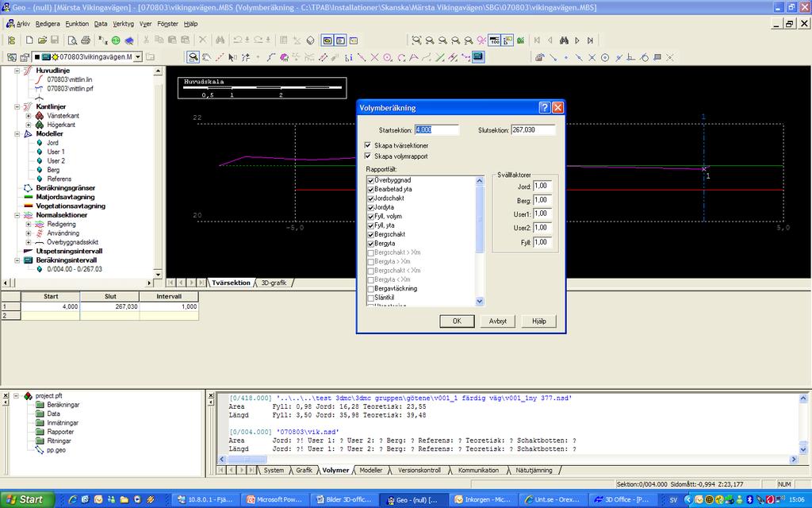
Task: Click the perpendicular snap icon
Action: click(630, 57)
